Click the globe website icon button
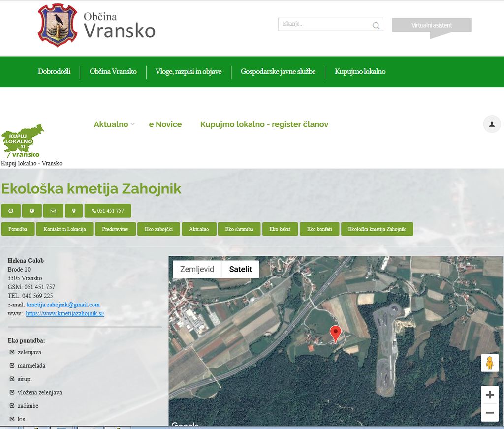504x429 pixels. point(32,211)
